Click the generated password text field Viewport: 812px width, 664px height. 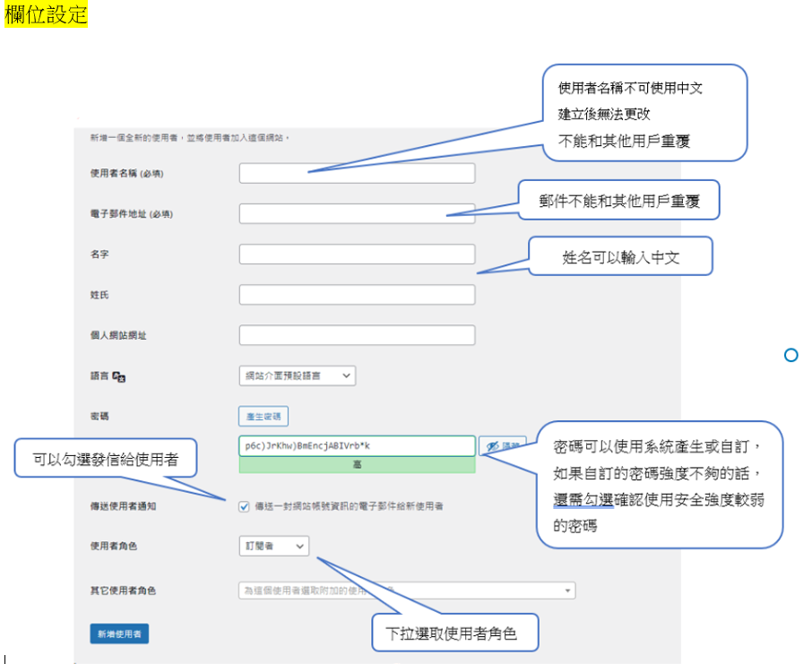[x=357, y=445]
